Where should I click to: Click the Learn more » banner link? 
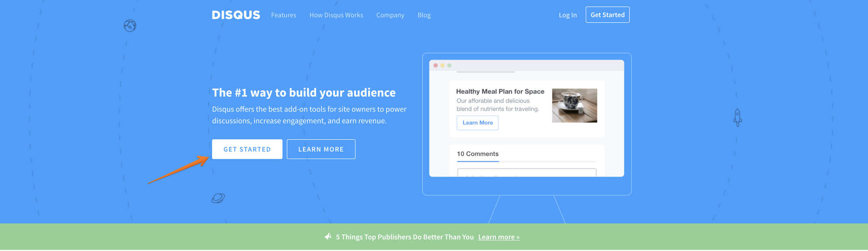point(498,237)
